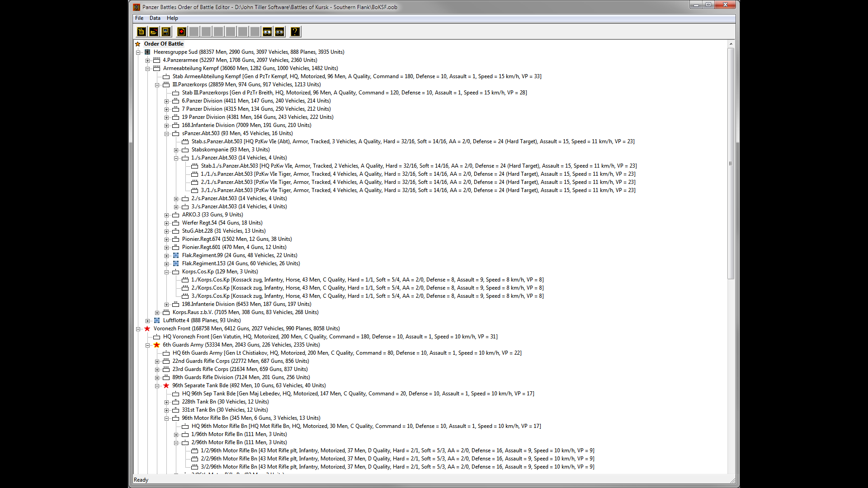Select the 1/2/96th Motor Rifle Bn platoon row
The height and width of the screenshot is (488, 868).
[397, 450]
